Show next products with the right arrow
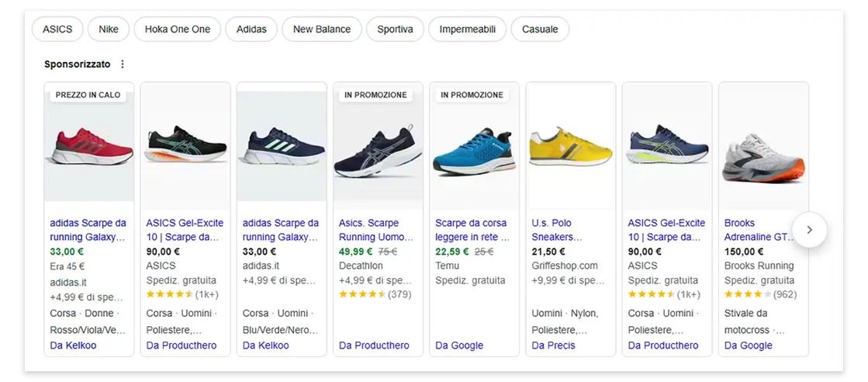 tap(809, 230)
